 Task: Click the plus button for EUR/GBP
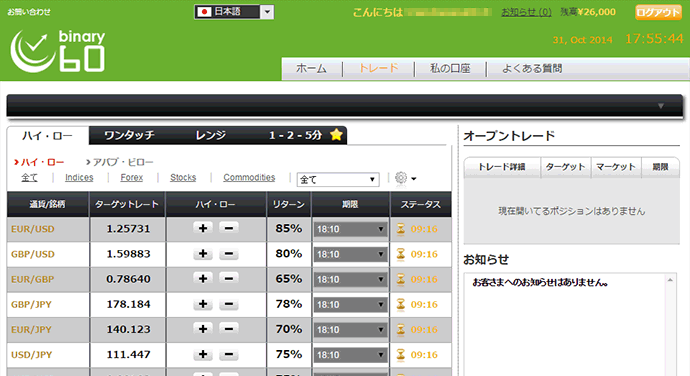(203, 279)
